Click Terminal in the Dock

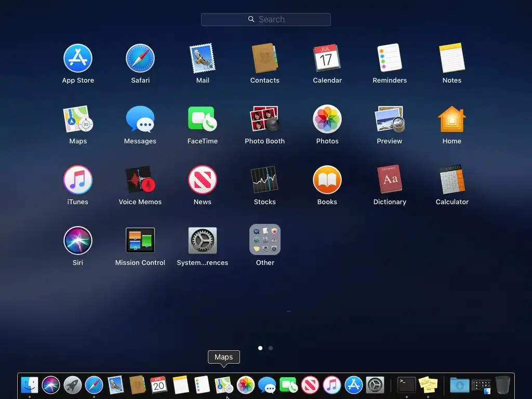406,385
